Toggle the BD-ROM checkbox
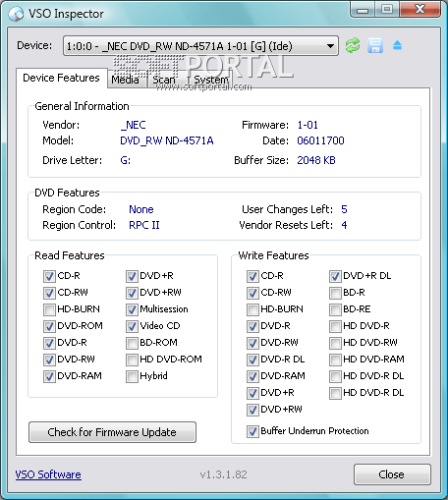This screenshot has height=500, width=448. click(132, 343)
